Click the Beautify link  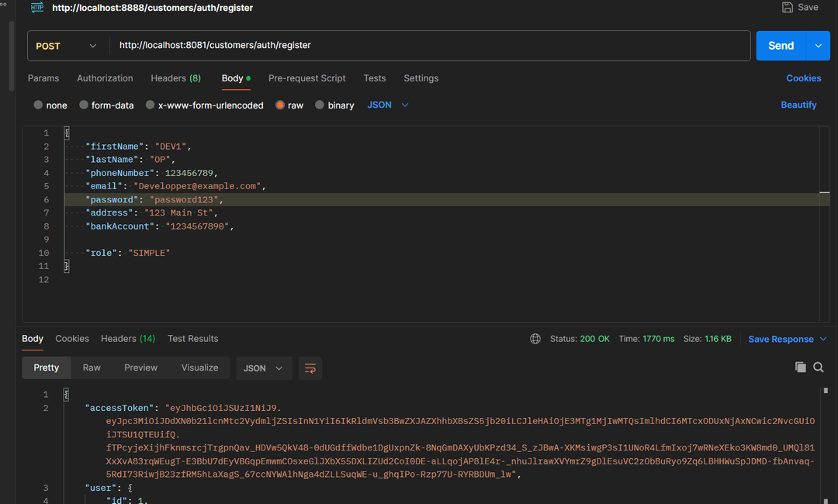click(798, 105)
